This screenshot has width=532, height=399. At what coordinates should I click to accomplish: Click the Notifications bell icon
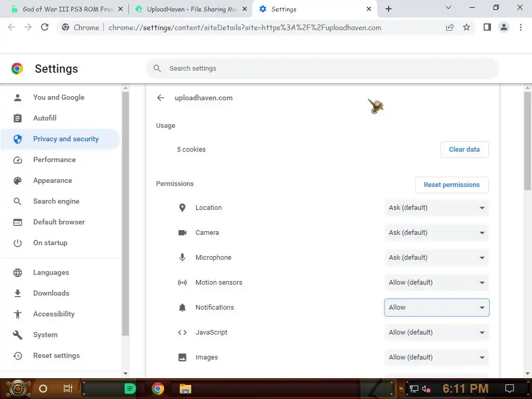[x=182, y=308]
